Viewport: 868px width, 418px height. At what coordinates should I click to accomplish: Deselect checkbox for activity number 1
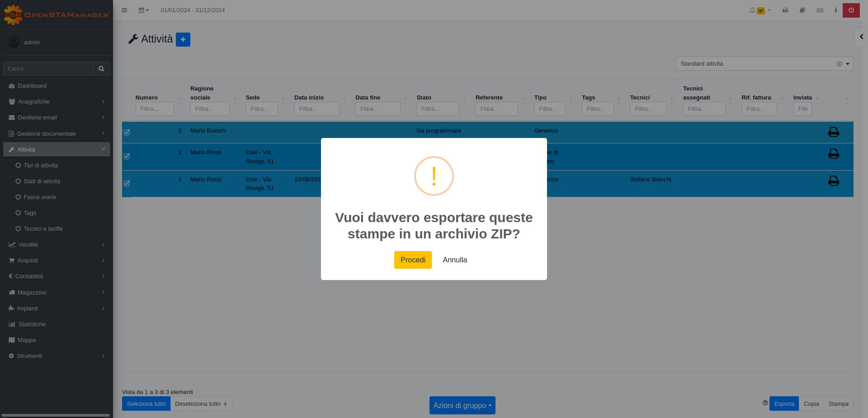click(x=127, y=183)
